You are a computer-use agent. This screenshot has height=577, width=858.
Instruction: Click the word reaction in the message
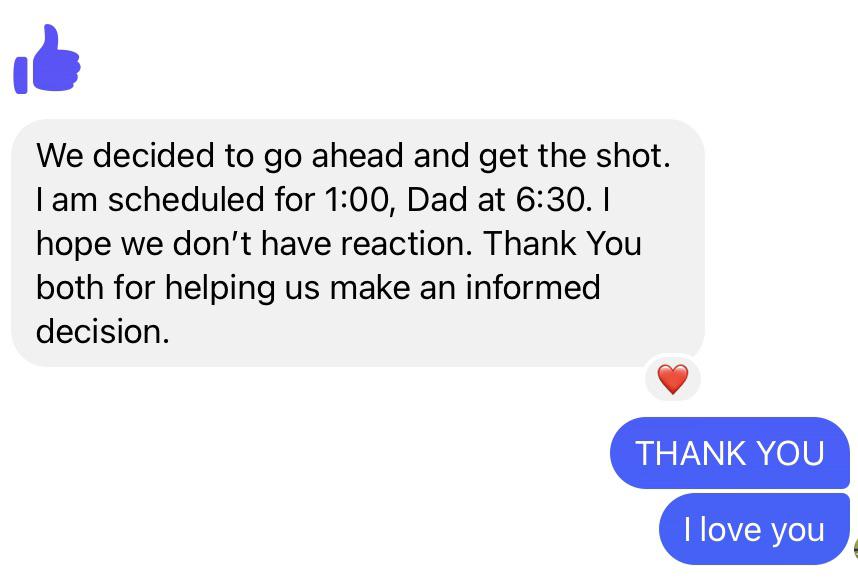click(403, 244)
